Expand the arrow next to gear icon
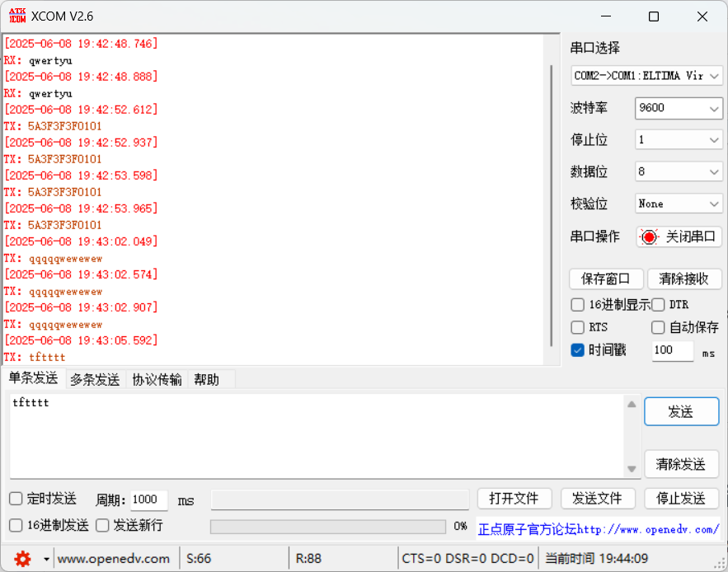 point(46,559)
